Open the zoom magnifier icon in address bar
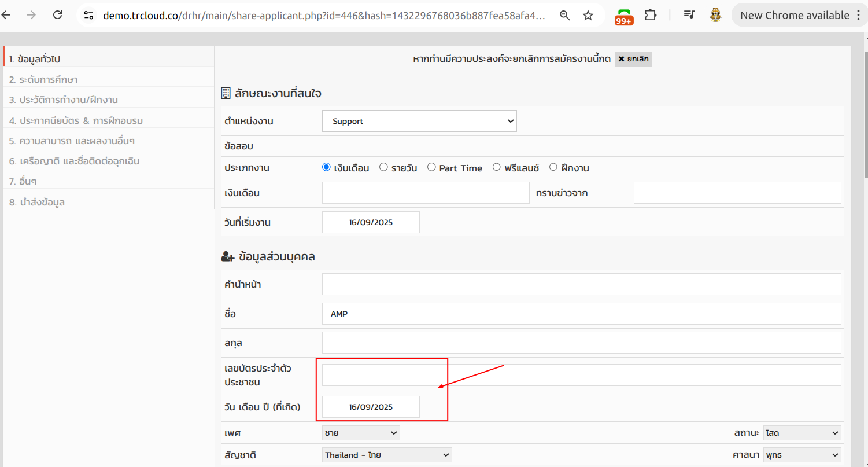Screen dimensions: 868x467 tap(565, 16)
